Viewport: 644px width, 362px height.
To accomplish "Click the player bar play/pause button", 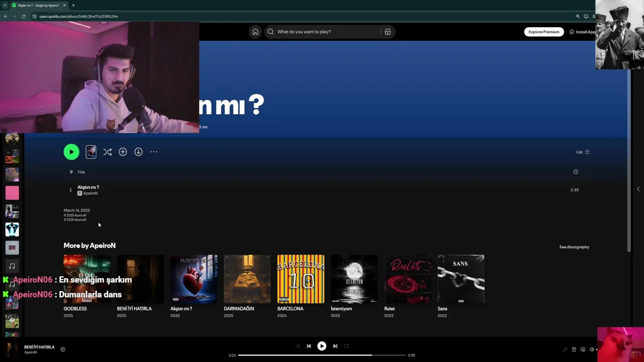I will [321, 346].
